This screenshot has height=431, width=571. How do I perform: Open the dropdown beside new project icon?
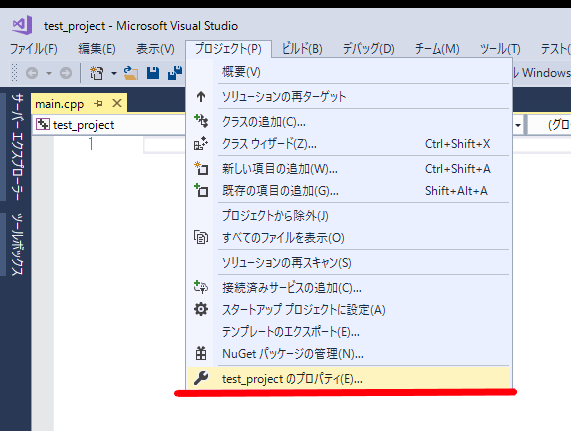click(114, 73)
